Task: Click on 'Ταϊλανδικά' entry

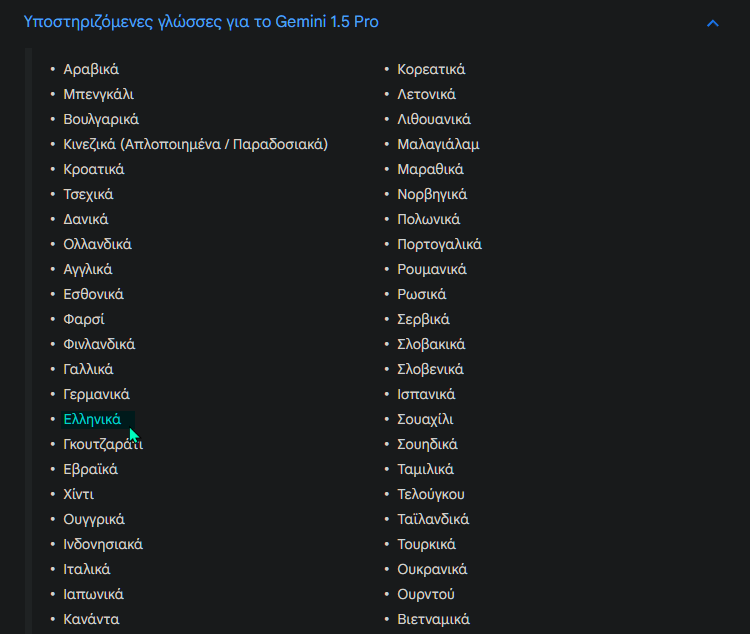Action: pos(433,519)
